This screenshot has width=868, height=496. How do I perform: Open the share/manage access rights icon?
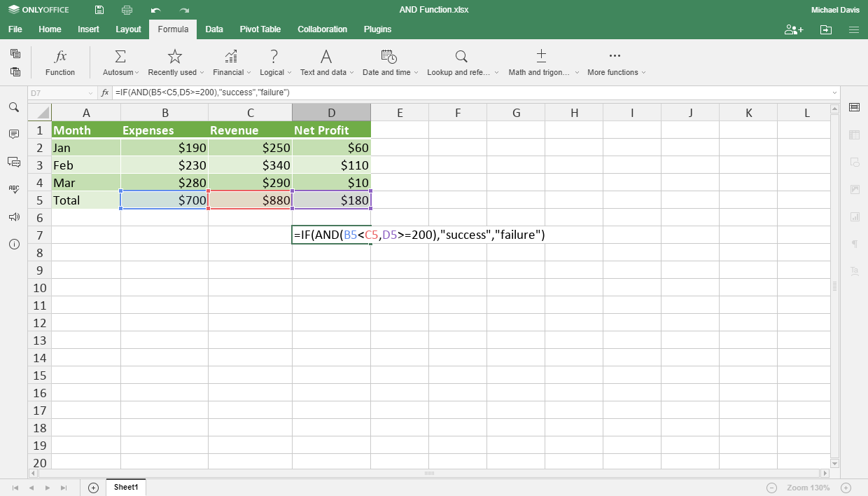point(794,29)
